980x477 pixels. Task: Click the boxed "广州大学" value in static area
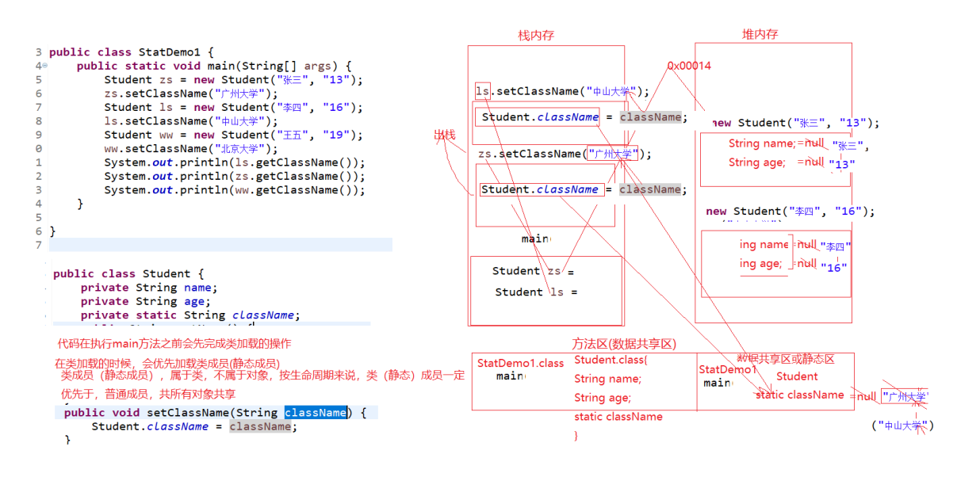tap(904, 396)
